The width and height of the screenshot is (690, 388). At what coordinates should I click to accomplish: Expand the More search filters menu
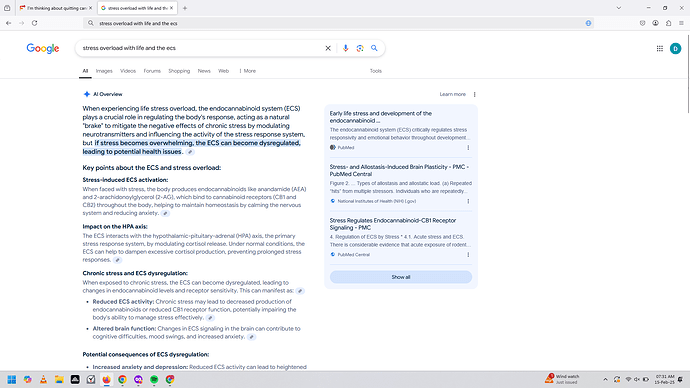tap(247, 71)
